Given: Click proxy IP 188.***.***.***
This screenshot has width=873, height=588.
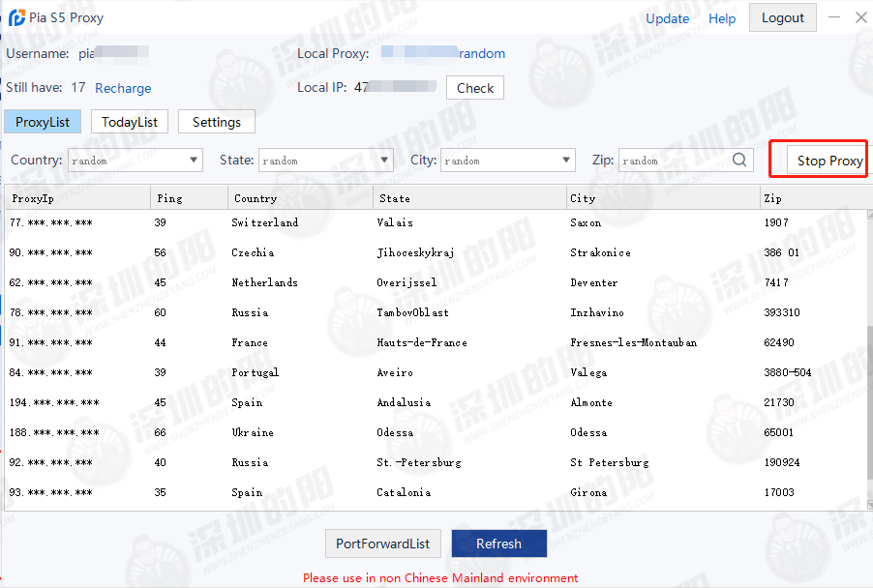Looking at the screenshot, I should [x=54, y=433].
